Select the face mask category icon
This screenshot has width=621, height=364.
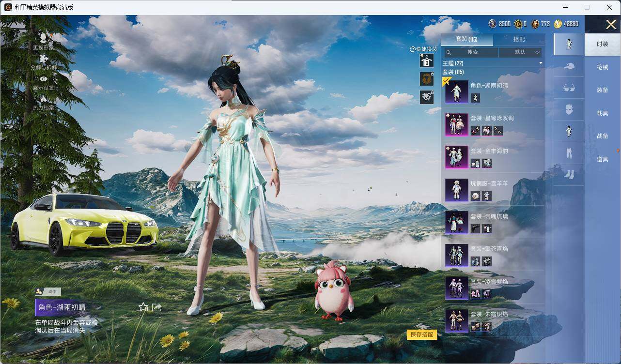(x=569, y=109)
